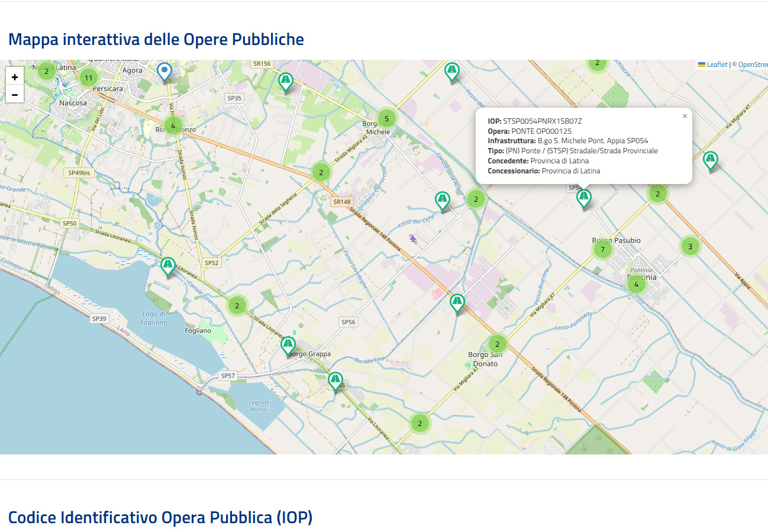The height and width of the screenshot is (532, 768).
Task: Click road marker on SR148 north of Borgo San Donato
Action: point(457,304)
